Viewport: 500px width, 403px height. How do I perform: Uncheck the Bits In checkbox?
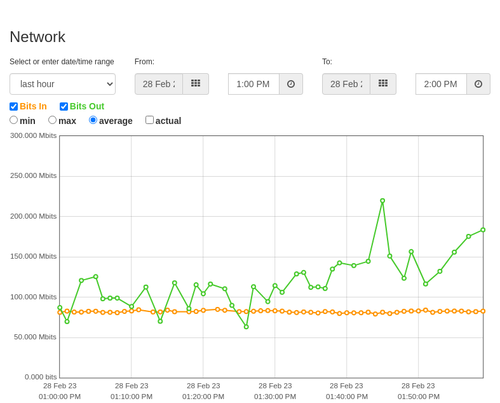coord(14,106)
